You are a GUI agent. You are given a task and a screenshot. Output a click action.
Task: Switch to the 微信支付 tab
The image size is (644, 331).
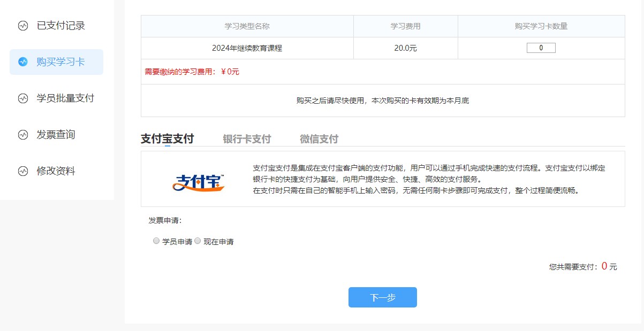coord(319,139)
